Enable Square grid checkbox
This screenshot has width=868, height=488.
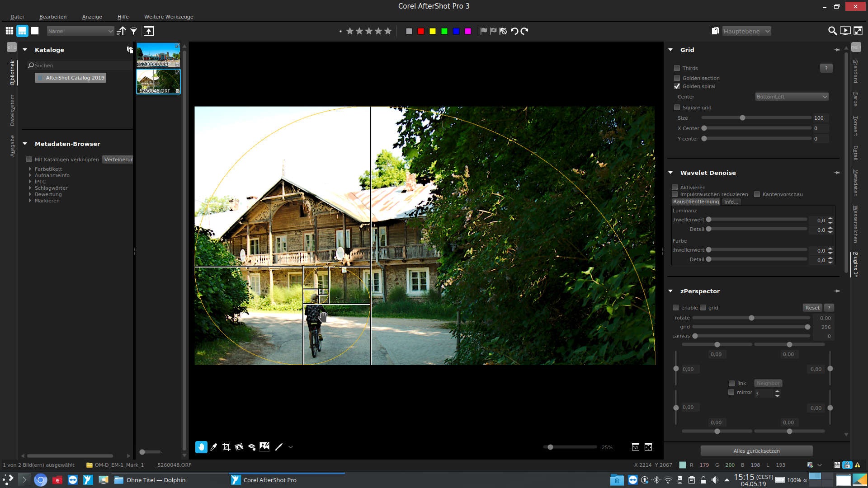pyautogui.click(x=677, y=108)
